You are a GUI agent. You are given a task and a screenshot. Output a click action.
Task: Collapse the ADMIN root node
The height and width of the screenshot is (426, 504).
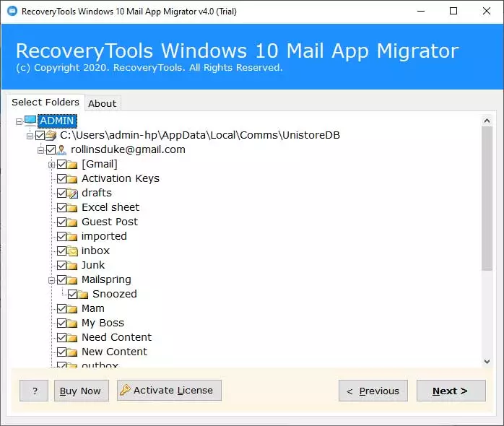point(19,121)
